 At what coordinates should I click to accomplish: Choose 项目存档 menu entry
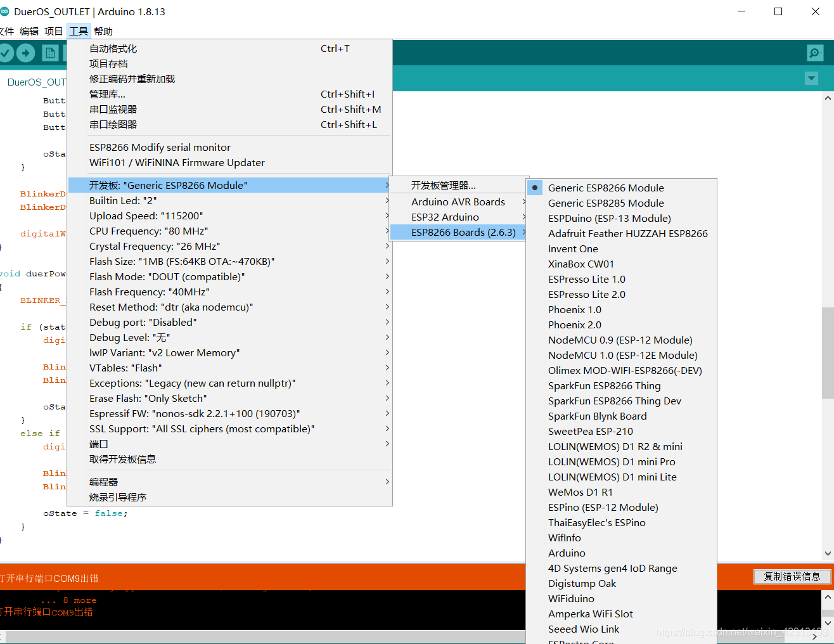click(229, 63)
